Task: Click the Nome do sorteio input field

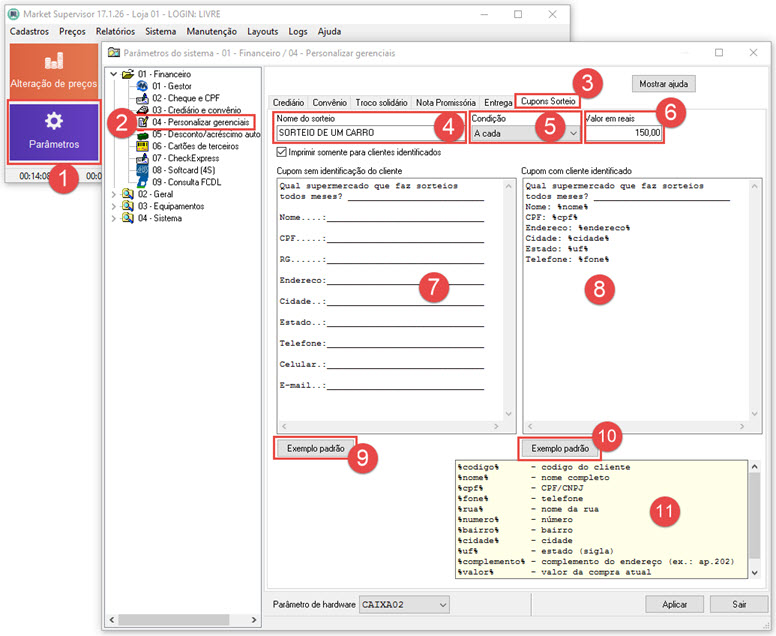Action: 369,133
